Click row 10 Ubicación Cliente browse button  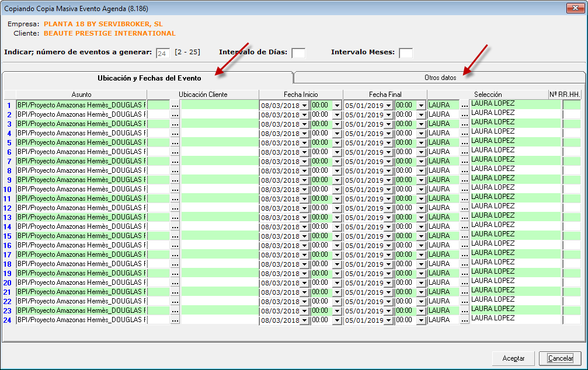point(175,189)
